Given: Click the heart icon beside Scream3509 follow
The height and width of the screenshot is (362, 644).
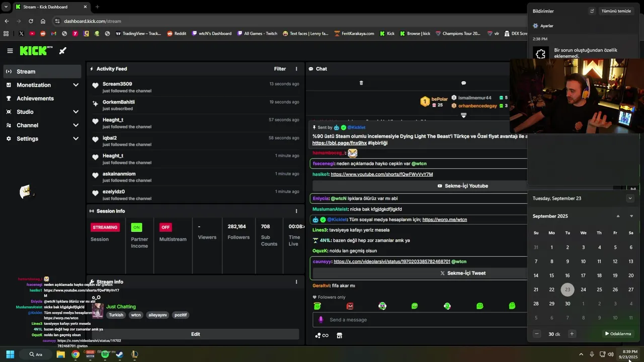Looking at the screenshot, I should coord(95,85).
